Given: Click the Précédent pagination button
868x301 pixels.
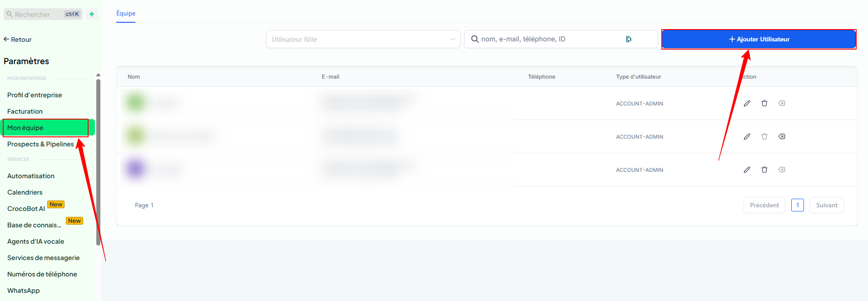Looking at the screenshot, I should (764, 205).
